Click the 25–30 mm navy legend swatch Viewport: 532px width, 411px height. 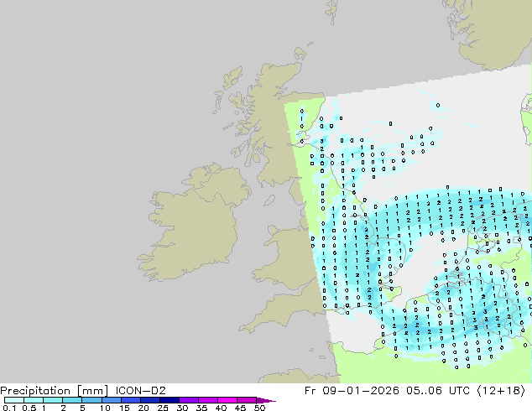(169, 400)
